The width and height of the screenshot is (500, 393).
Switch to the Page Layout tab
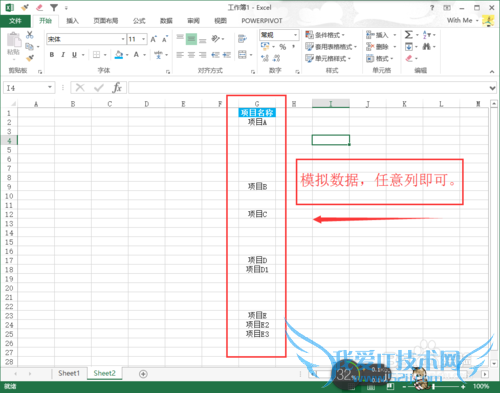click(106, 21)
